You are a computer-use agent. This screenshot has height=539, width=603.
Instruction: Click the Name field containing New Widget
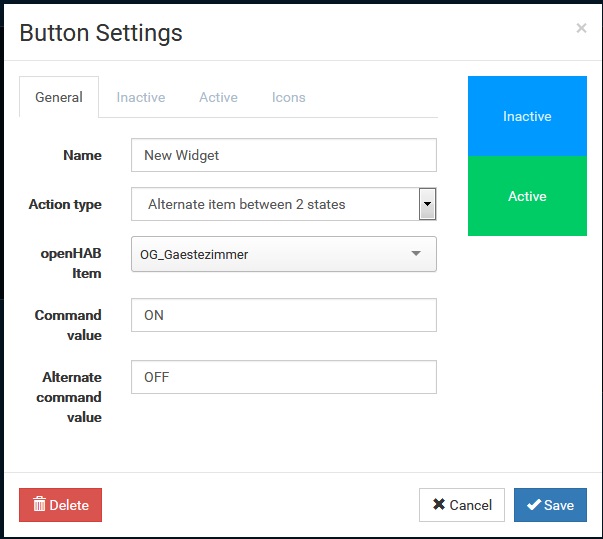coord(284,155)
